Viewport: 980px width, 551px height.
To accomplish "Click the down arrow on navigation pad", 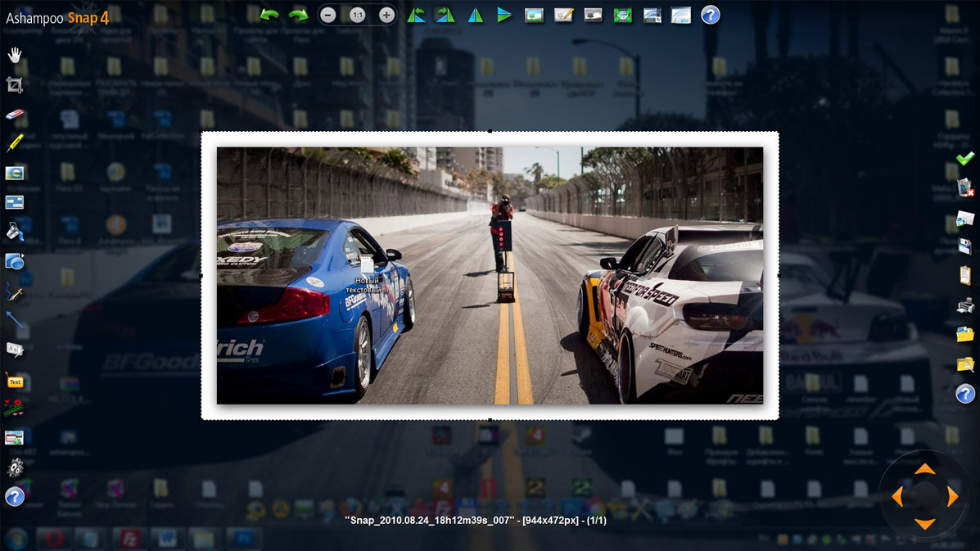I will click(x=925, y=523).
